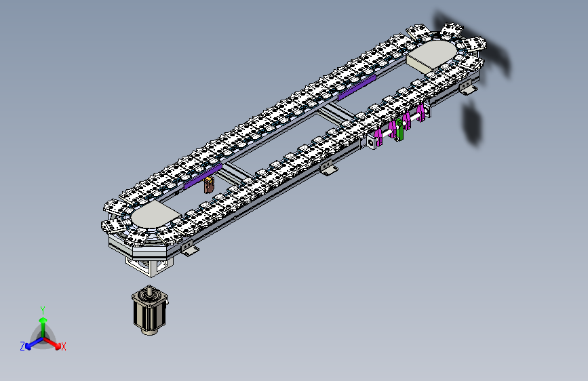Image resolution: width=588 pixels, height=381 pixels.
Task: Pick the brown sensor part under the purple bar
Action: click(x=208, y=186)
